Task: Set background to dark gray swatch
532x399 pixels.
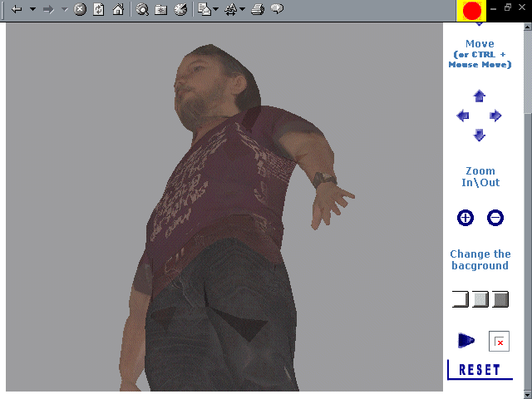Action: pos(500,299)
